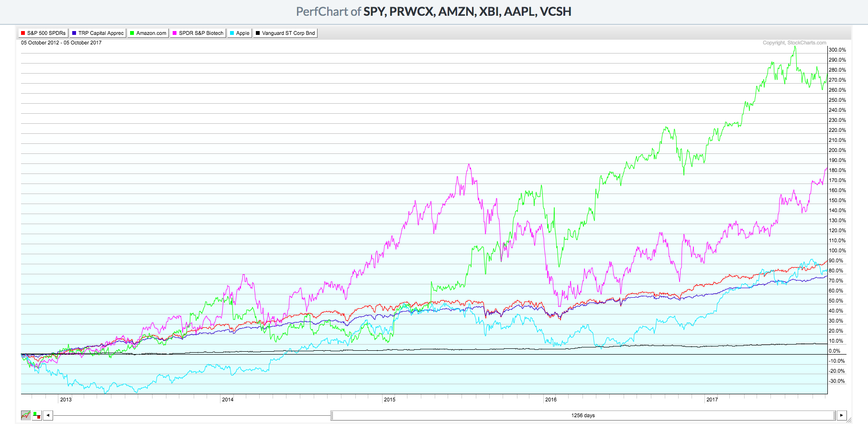Hide the Apple series from chart
The height and width of the screenshot is (432, 868).
click(240, 33)
